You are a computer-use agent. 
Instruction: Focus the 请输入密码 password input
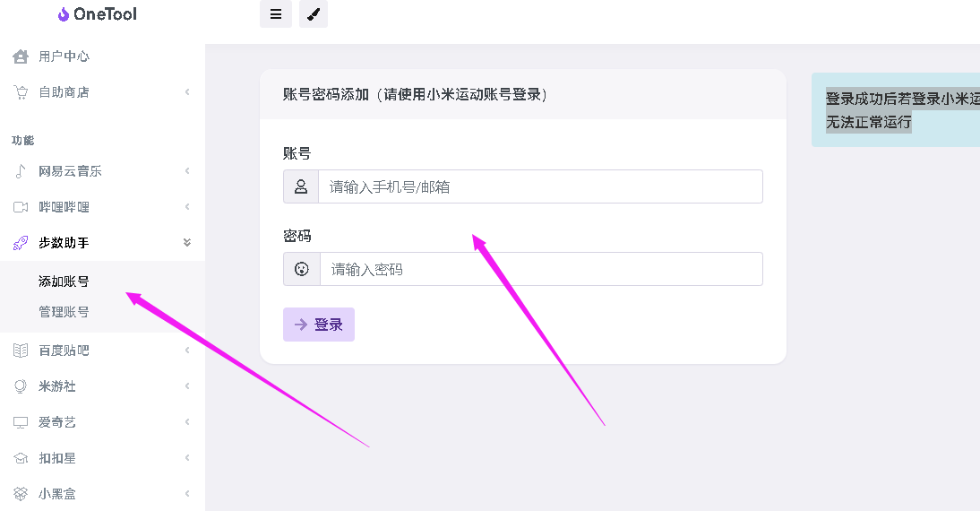point(541,269)
